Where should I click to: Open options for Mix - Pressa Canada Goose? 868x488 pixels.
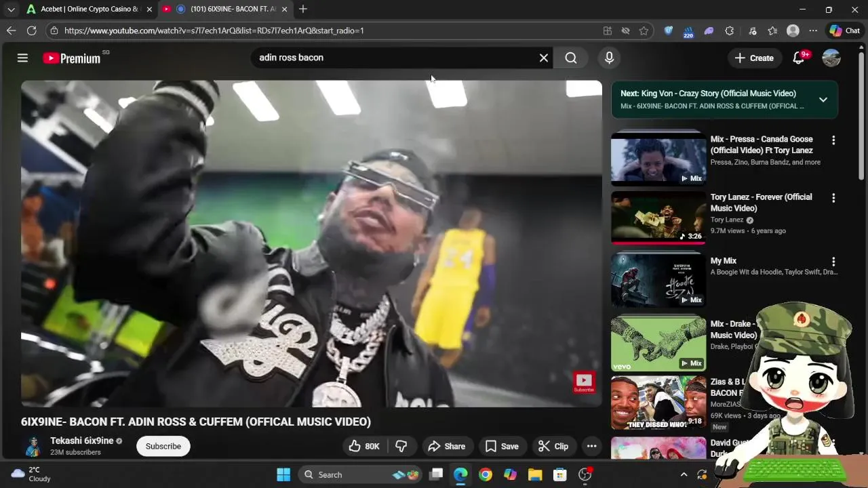[x=833, y=140]
